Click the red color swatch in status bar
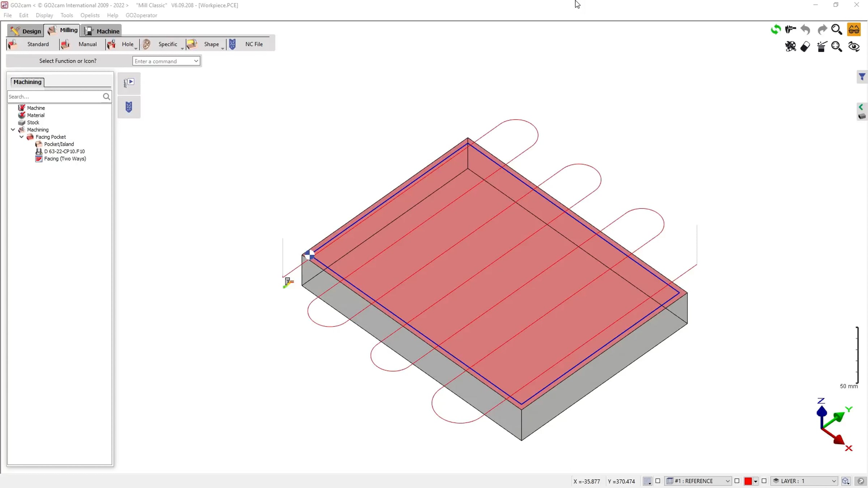Screen dimensions: 868x488 coord(748,481)
